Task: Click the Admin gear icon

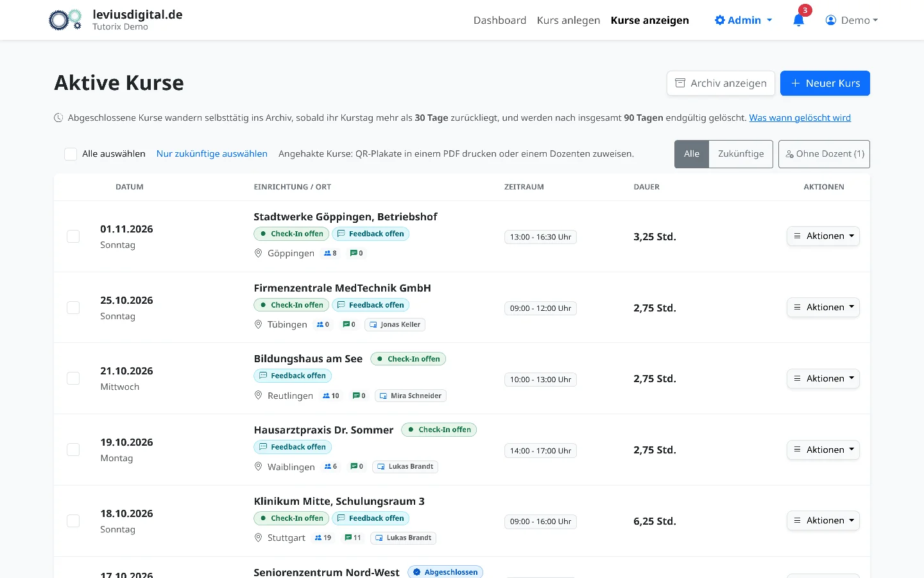Action: pos(720,20)
